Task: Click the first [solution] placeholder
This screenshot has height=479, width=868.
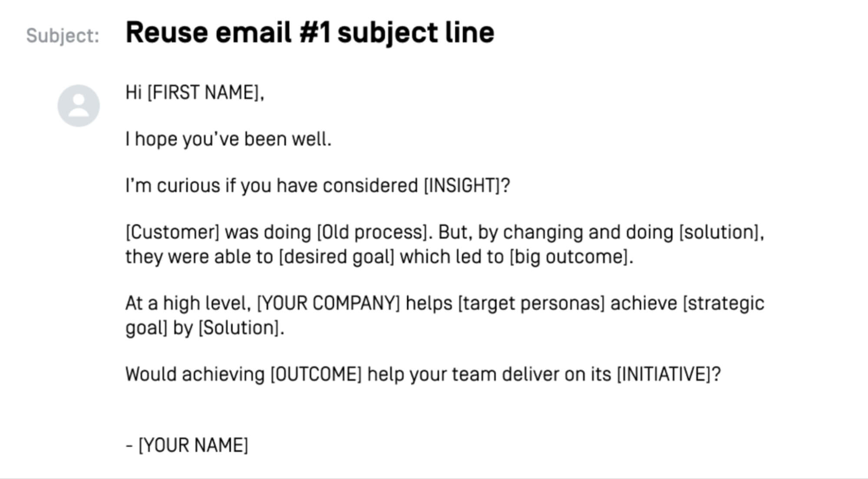Action: 719,232
